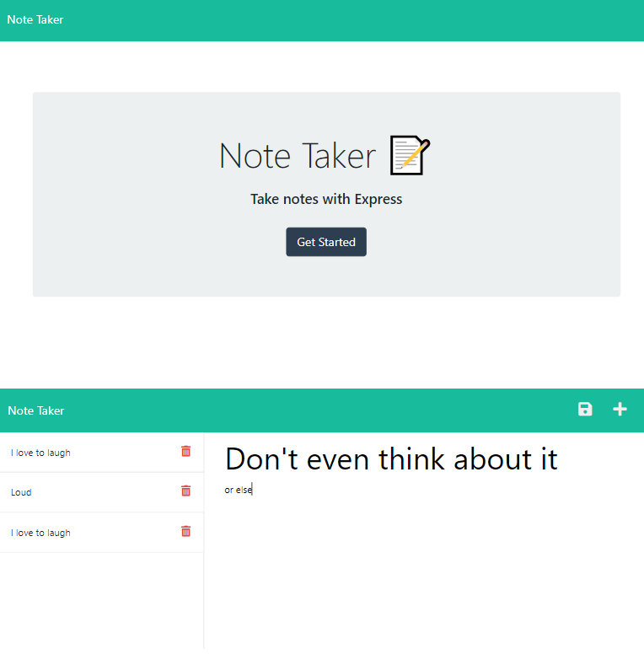Focus the note title 'Don't even think about it'
The width and height of the screenshot is (644, 665).
391,459
